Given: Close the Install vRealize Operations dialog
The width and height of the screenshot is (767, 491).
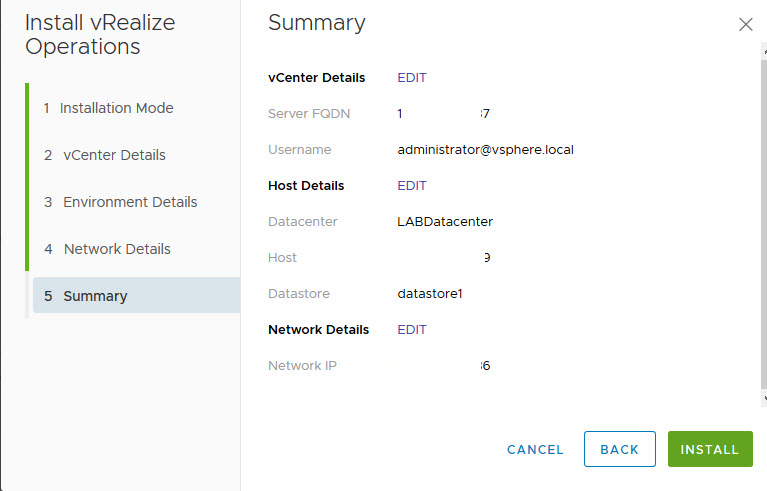Looking at the screenshot, I should point(745,25).
